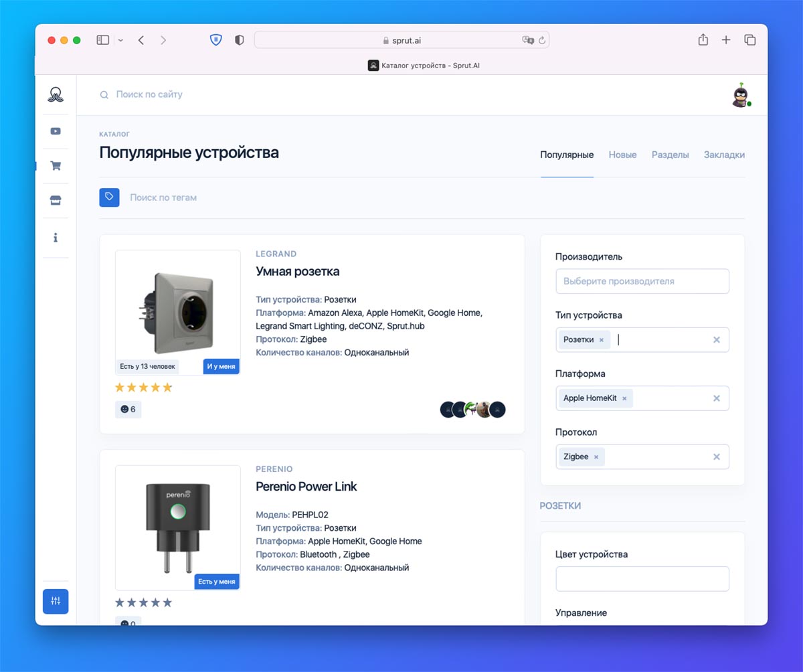Open the Цвет устройства dropdown
This screenshot has width=803, height=672.
(x=642, y=579)
